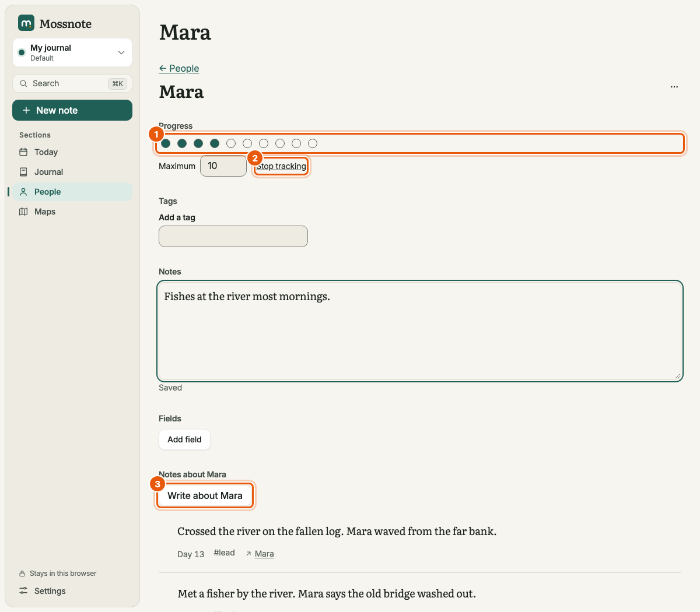Open the Today section
Image resolution: width=700 pixels, height=612 pixels.
pyautogui.click(x=72, y=152)
